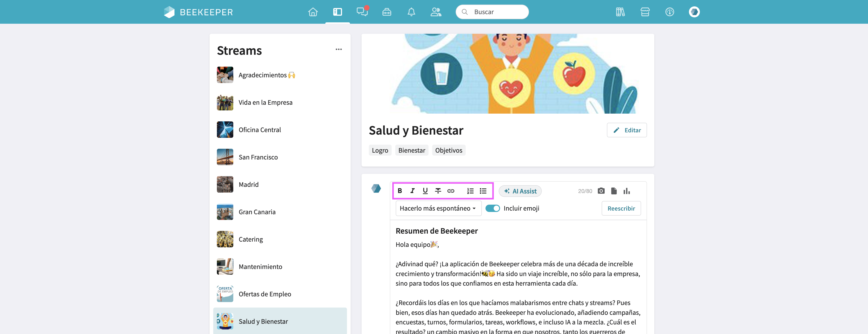Open the marketplace store icon
The height and width of the screenshot is (334, 868).
click(645, 12)
